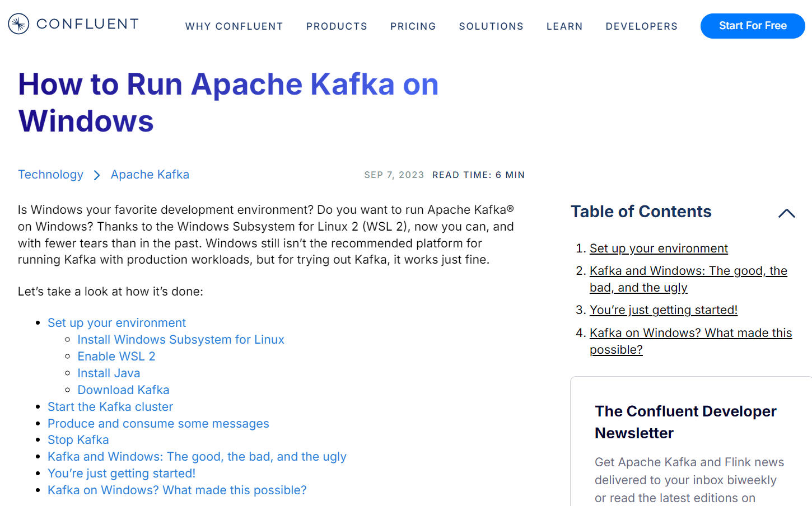Select You're just getting started in Table of Contents
This screenshot has height=506, width=812.
click(x=664, y=310)
